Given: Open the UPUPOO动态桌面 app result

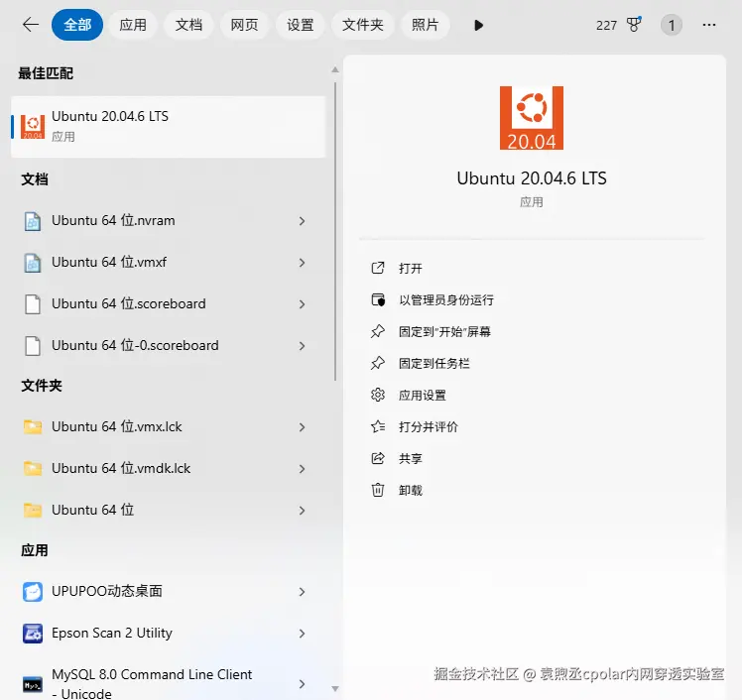Looking at the screenshot, I should [168, 592].
